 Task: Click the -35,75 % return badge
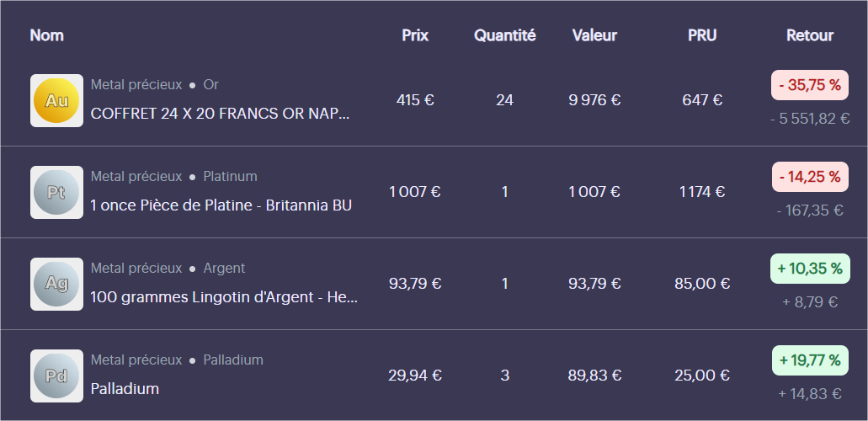click(810, 85)
